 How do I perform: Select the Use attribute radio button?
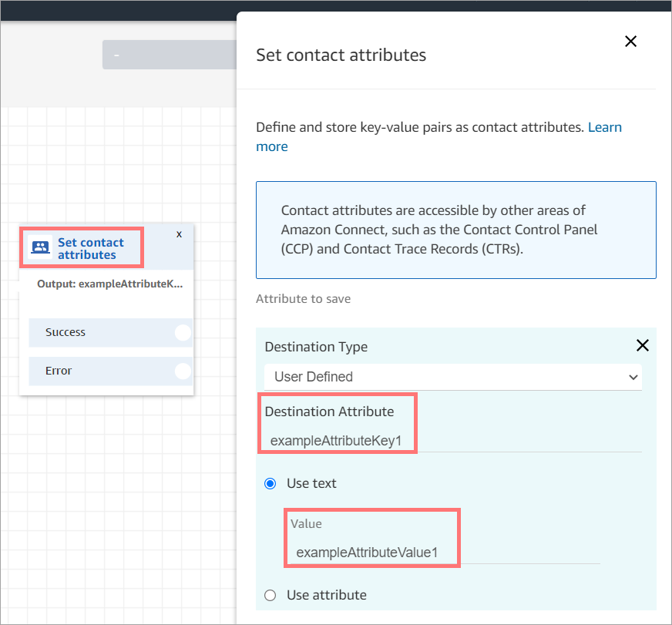270,594
